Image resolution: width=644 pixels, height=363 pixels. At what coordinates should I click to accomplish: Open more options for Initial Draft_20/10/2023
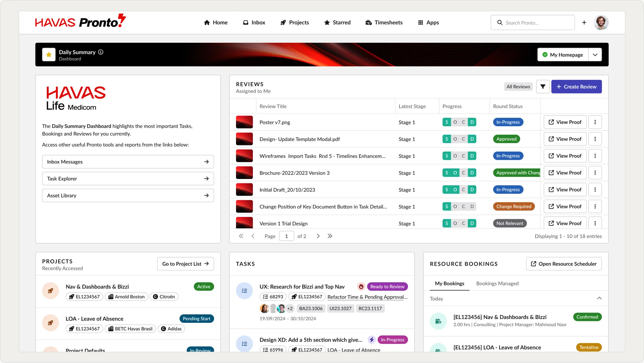coord(595,190)
